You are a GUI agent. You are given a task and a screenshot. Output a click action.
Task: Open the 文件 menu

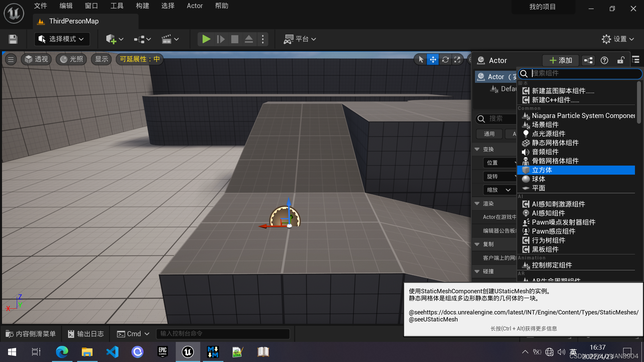pos(41,6)
